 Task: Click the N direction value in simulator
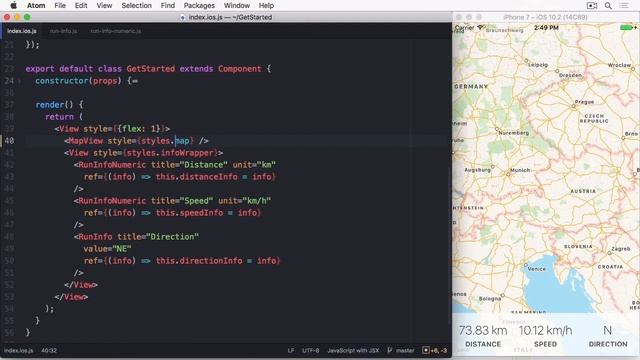click(608, 330)
